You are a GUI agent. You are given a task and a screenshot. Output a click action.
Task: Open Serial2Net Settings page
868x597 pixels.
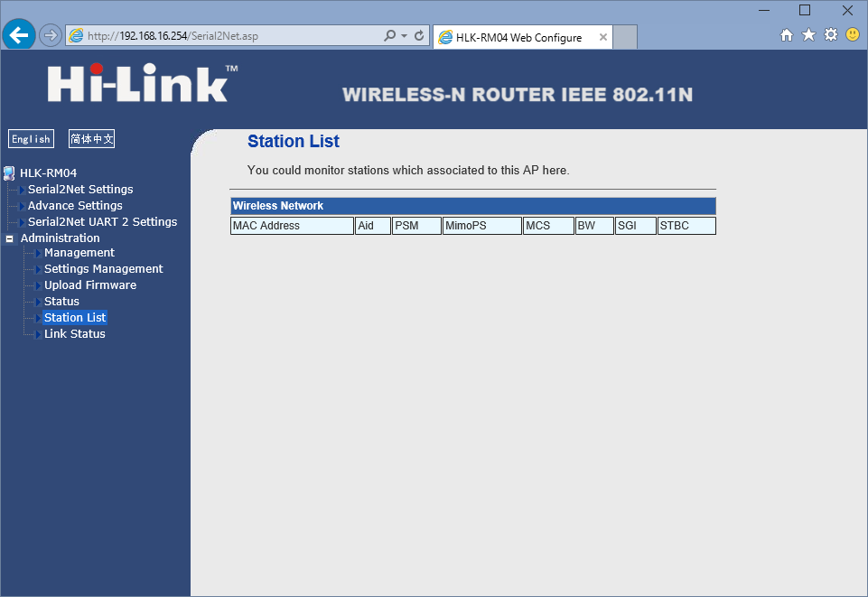point(80,190)
